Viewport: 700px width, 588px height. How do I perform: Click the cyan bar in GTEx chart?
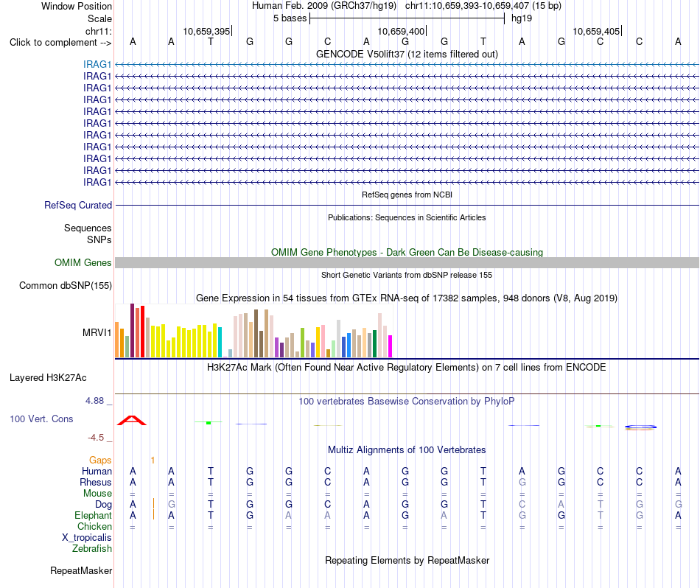pos(220,343)
